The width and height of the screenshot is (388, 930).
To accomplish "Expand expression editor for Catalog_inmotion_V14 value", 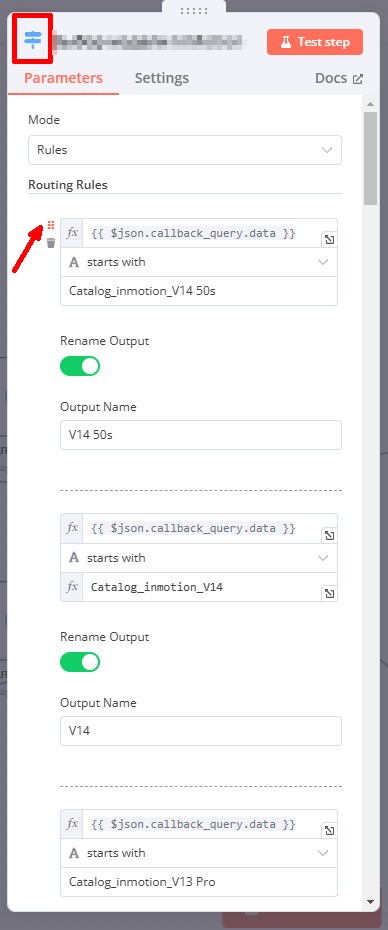I will pyautogui.click(x=329, y=593).
